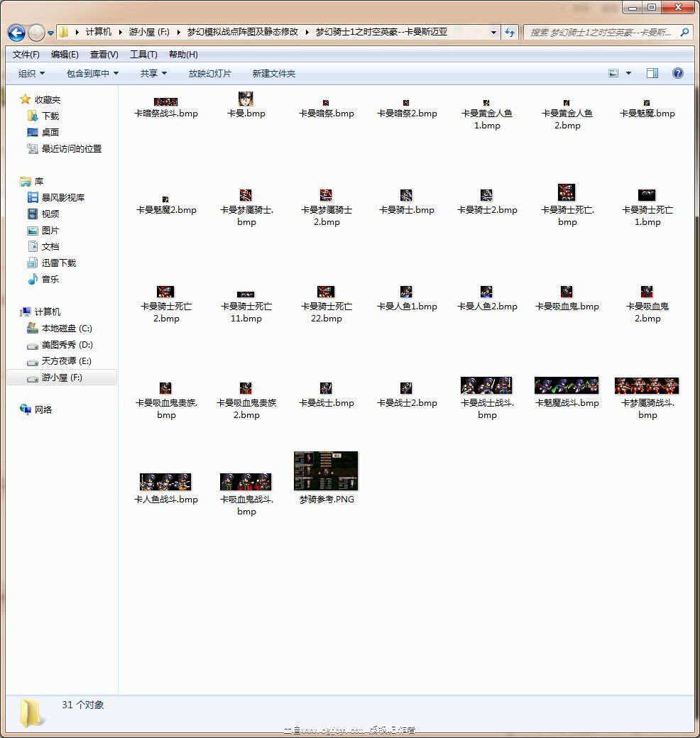Screen dimensions: 700x738
Task: Select file 卡曼吸血鬼.bmp
Action: tap(567, 299)
